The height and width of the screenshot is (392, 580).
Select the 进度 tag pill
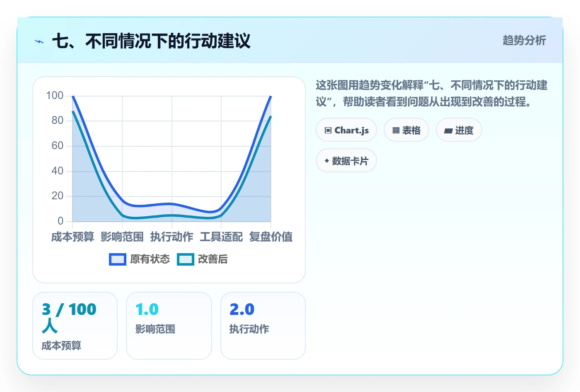(459, 130)
